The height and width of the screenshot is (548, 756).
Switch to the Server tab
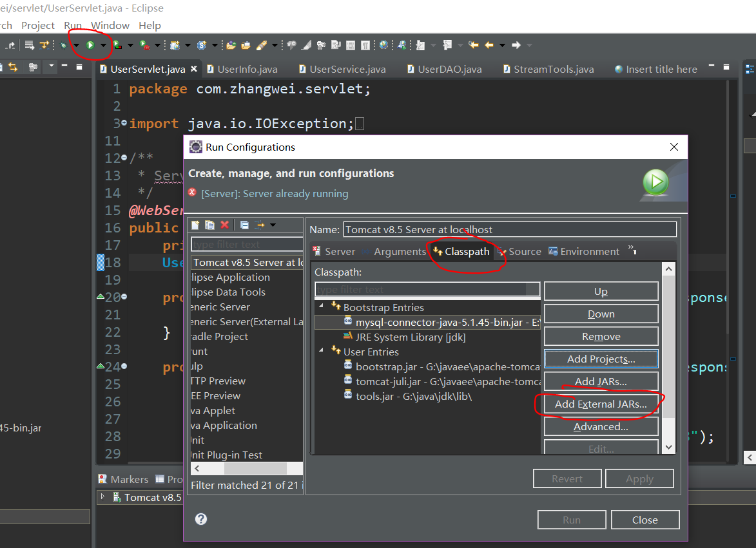click(x=334, y=251)
